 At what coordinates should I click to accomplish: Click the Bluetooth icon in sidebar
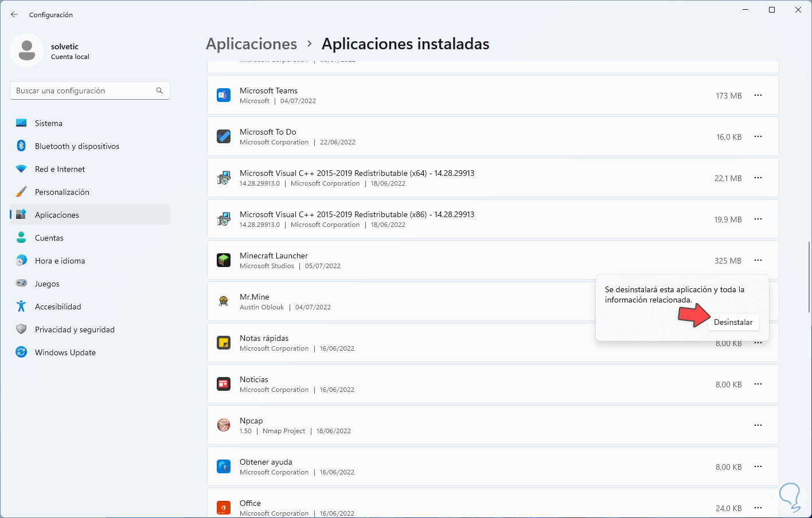pyautogui.click(x=21, y=146)
